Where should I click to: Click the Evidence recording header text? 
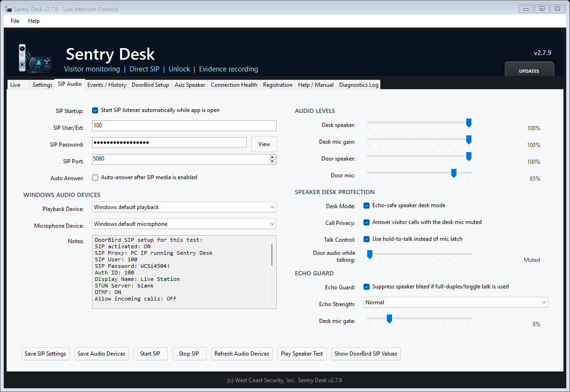228,69
